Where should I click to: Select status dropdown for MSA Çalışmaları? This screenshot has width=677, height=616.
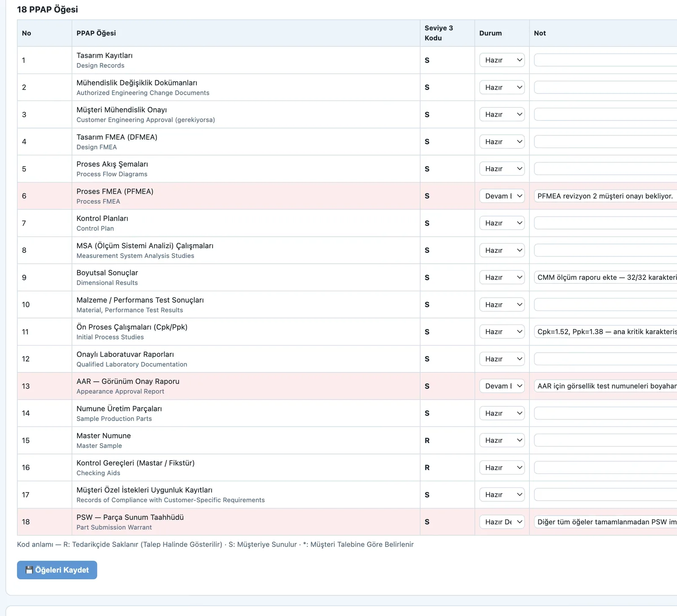502,250
